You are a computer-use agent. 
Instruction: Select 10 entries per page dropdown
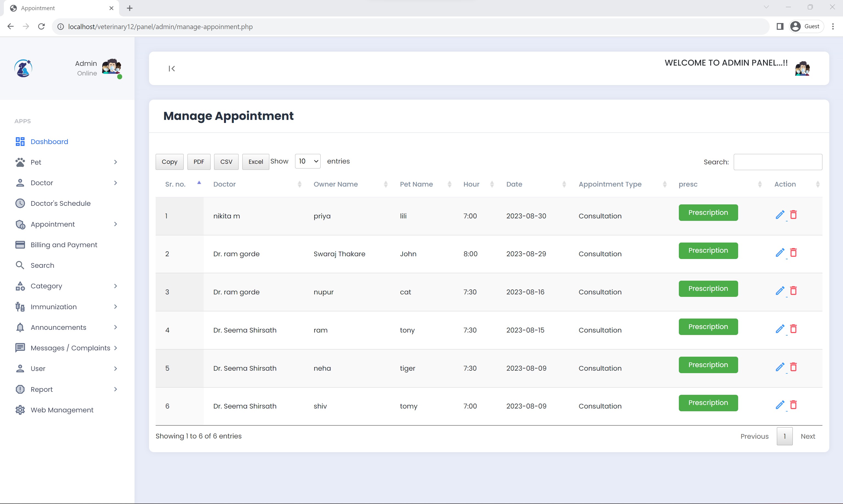pyautogui.click(x=307, y=161)
